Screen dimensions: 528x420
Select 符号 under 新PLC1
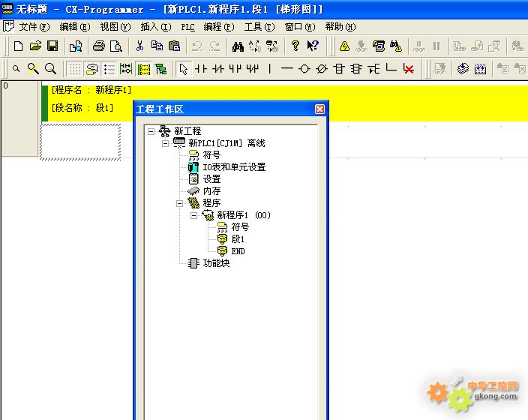coord(211,155)
